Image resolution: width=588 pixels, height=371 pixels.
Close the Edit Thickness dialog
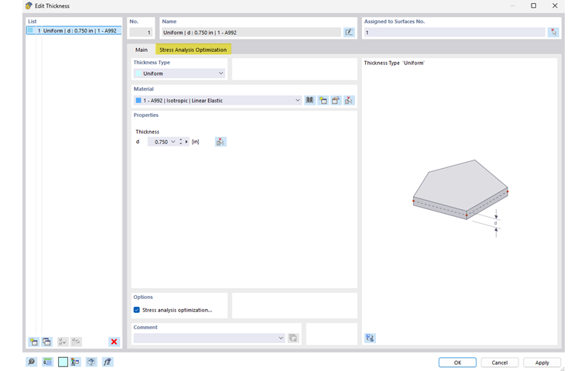(555, 5)
